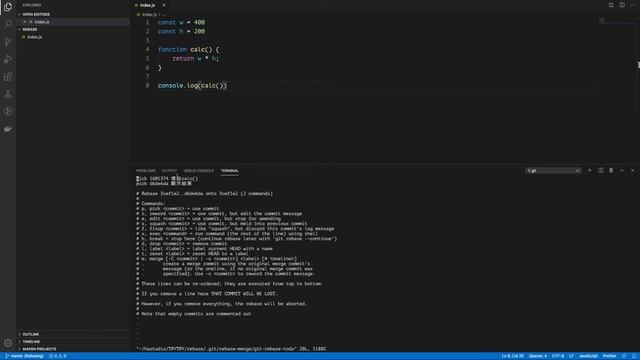
Task: Open the Manage gear settings icon
Action: click(x=8, y=343)
